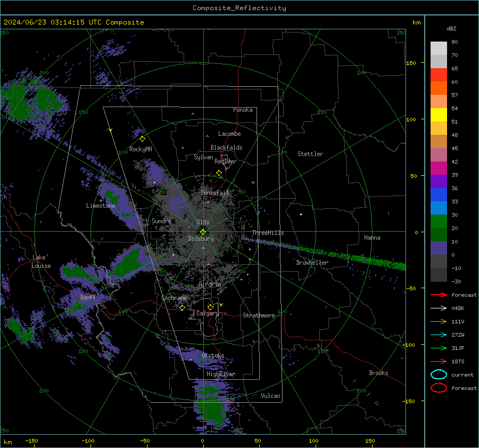Click the Limestone label
This screenshot has height=448, width=479.
101,206
